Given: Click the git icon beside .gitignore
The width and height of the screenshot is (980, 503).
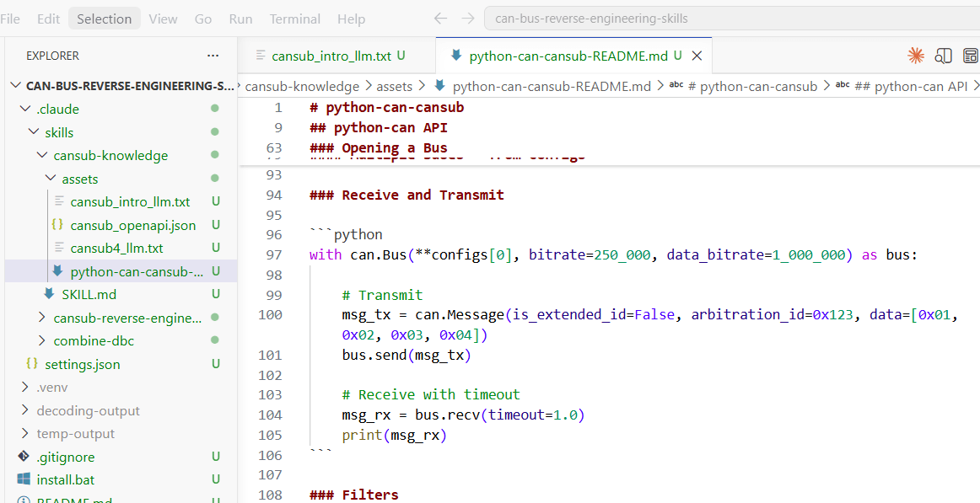Looking at the screenshot, I should tap(24, 456).
